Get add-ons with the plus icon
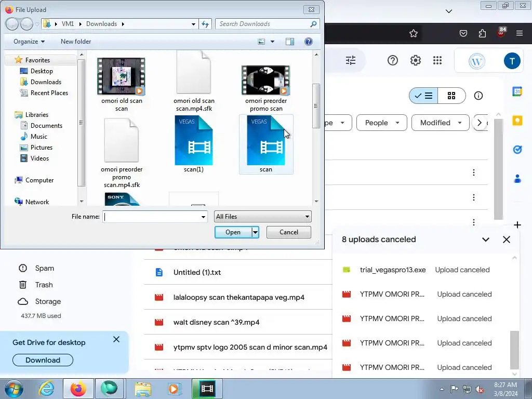Screen dimensions: 532x399 pos(517,225)
